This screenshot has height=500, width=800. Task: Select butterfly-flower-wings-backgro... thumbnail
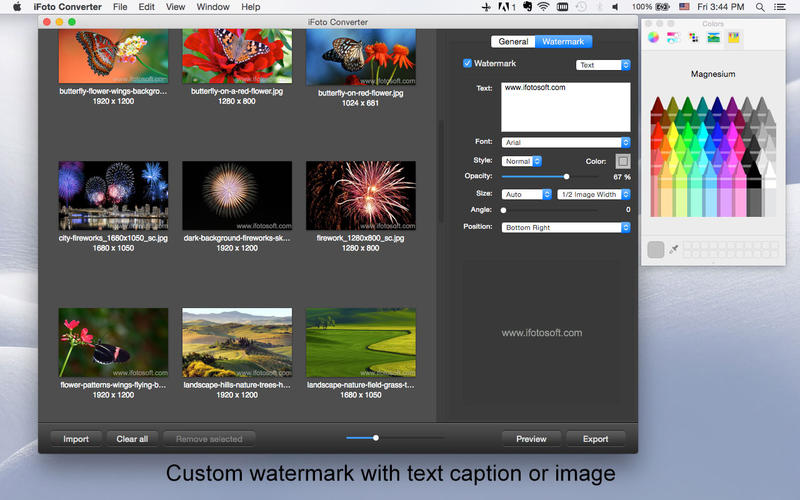coord(113,56)
